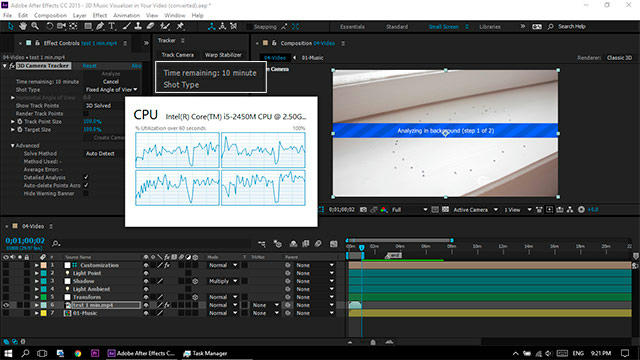Viewport: 640px width, 360px height.
Task: Select the Type tool
Action: click(x=111, y=26)
